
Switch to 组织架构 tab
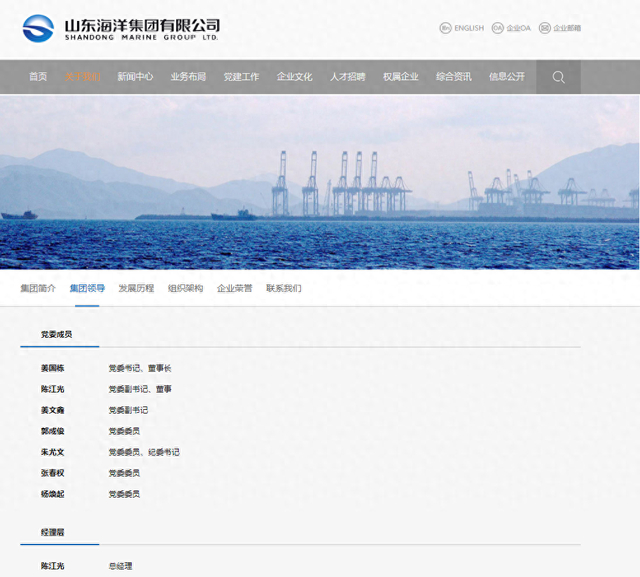coord(185,288)
